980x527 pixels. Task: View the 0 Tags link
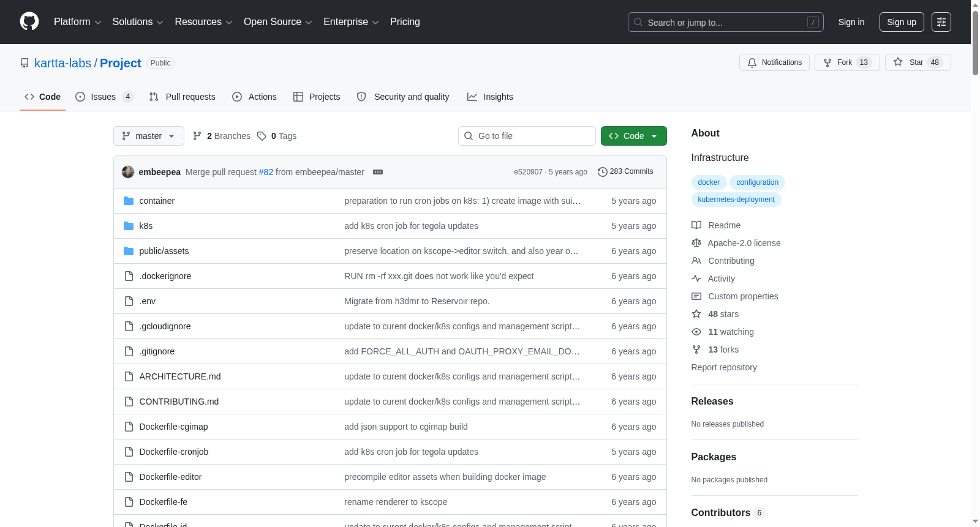coord(277,136)
